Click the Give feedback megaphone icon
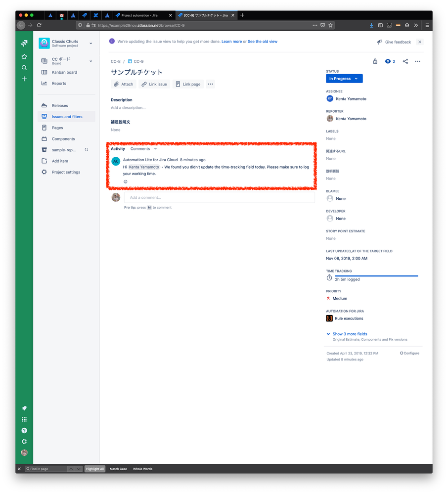448x494 pixels. [x=380, y=42]
